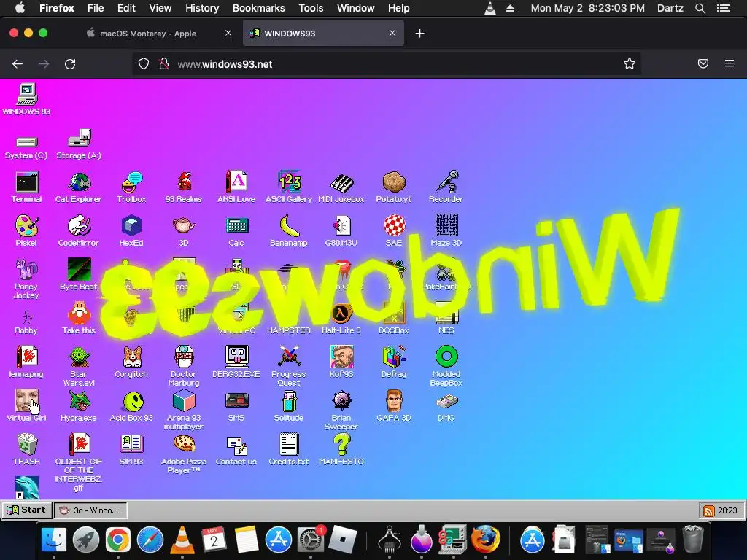Open Modded BeepBox green ring icon
Viewport: 747px width, 560px height.
446,366
